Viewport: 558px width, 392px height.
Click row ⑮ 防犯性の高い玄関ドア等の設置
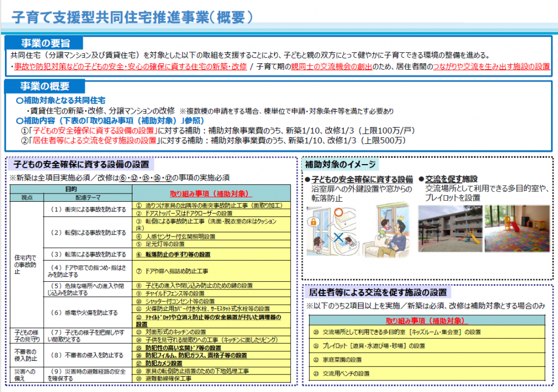tap(211, 347)
